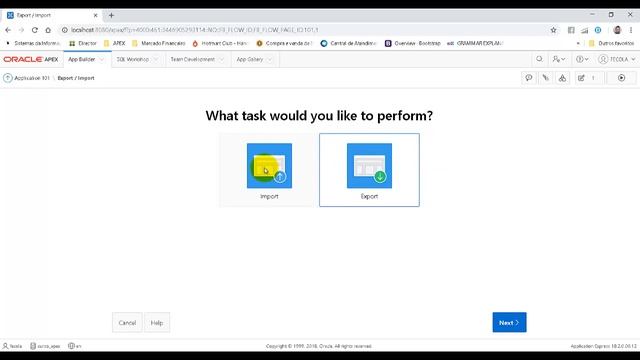The height and width of the screenshot is (360, 640).
Task: Open the Help menu dropdown
Action: [x=582, y=59]
